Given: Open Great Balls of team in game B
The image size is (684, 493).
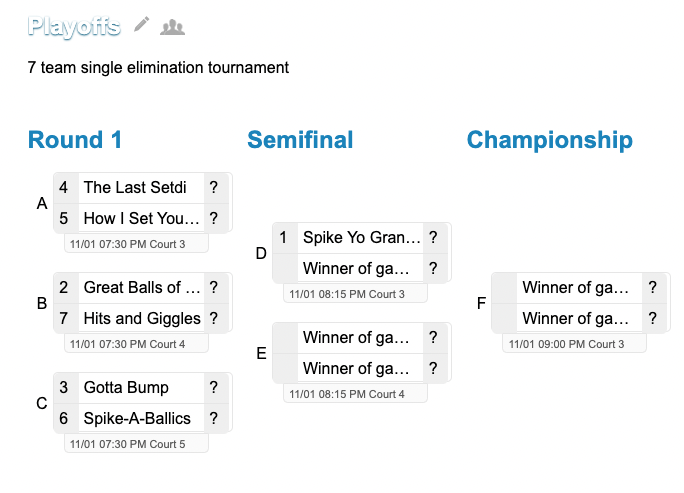Looking at the screenshot, I should pos(141,287).
